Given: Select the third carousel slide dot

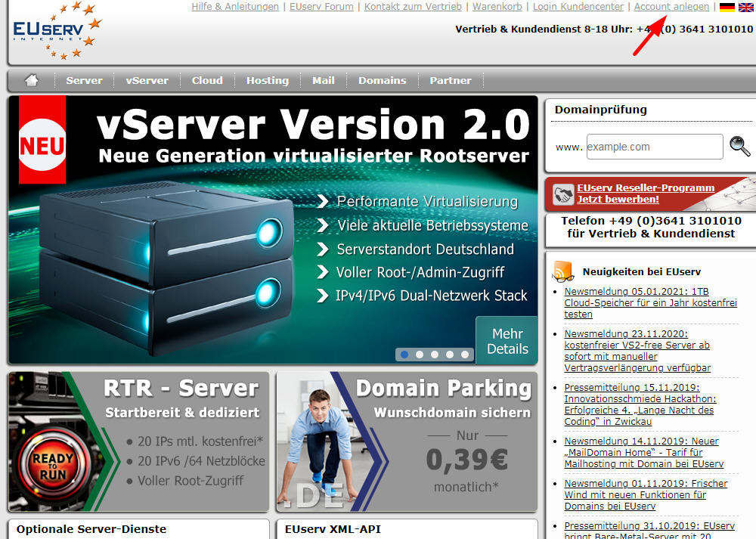Looking at the screenshot, I should click(x=435, y=354).
